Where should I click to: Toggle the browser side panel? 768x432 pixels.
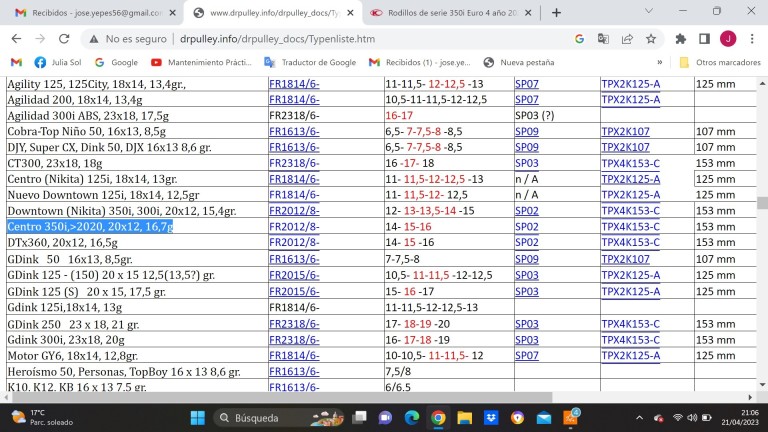(704, 39)
